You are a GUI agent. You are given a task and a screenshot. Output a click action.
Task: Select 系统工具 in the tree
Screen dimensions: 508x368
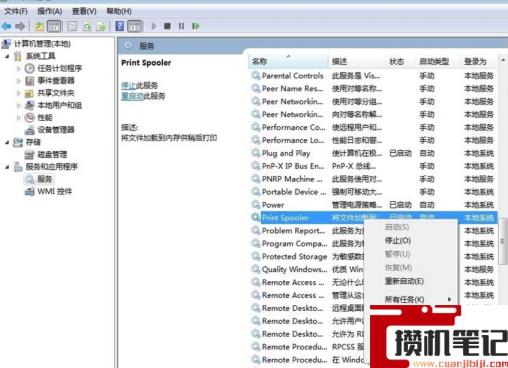tap(41, 56)
